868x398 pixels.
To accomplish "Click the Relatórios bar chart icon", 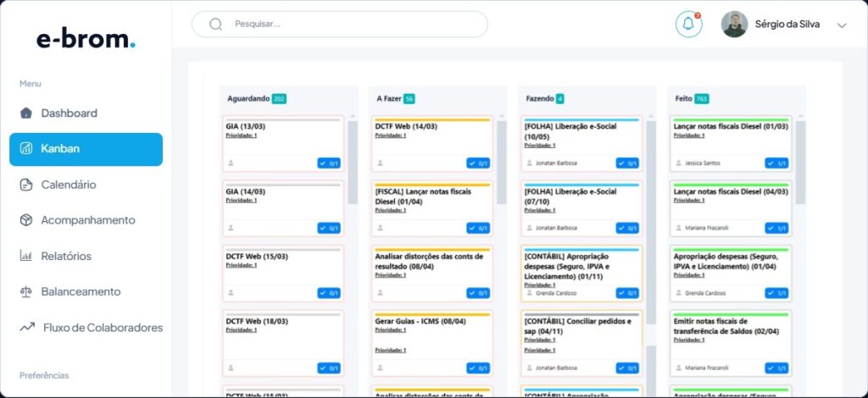I will click(x=26, y=256).
